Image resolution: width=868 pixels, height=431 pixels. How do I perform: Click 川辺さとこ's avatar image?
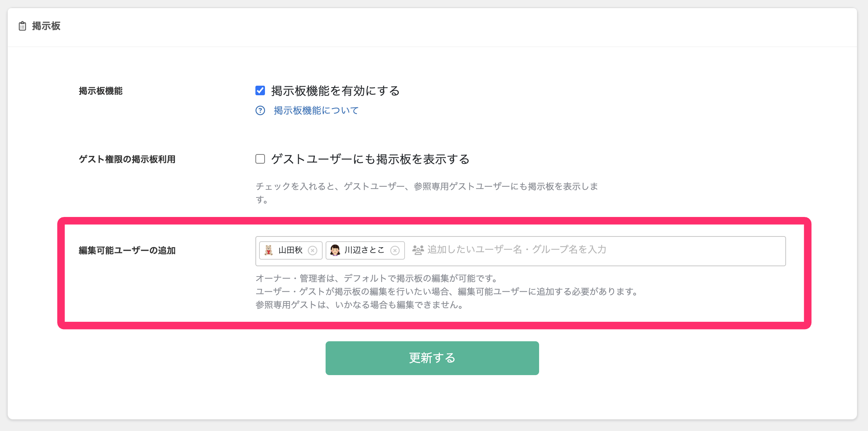(335, 250)
